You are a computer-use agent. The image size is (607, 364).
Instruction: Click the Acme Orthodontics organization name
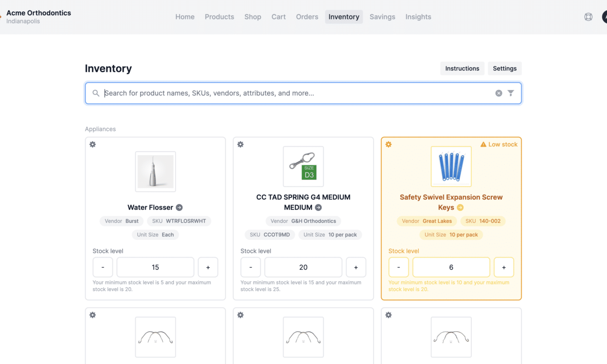tap(39, 13)
